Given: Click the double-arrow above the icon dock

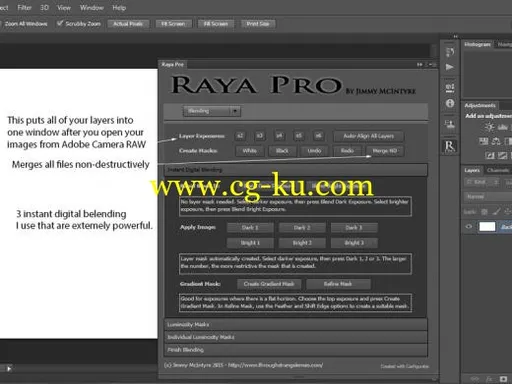Looking at the screenshot, I should [x=455, y=36].
